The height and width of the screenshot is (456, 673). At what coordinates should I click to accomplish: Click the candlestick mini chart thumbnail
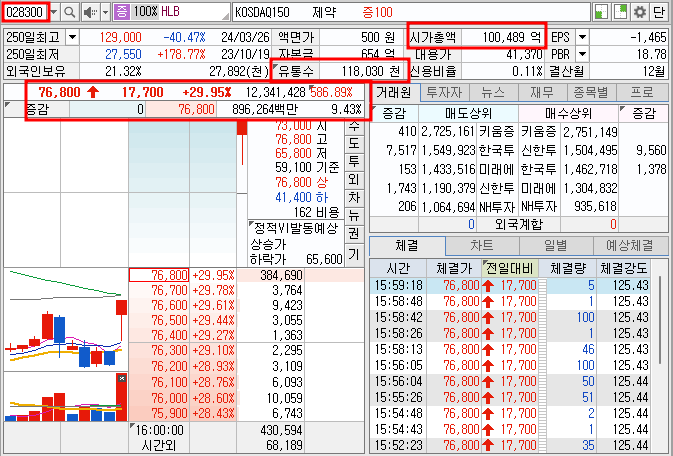(x=66, y=319)
